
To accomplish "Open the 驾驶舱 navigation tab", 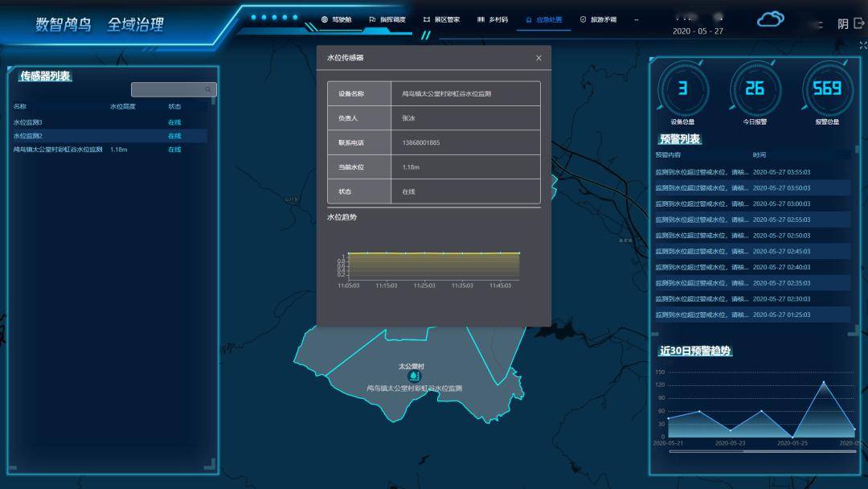I will (337, 19).
